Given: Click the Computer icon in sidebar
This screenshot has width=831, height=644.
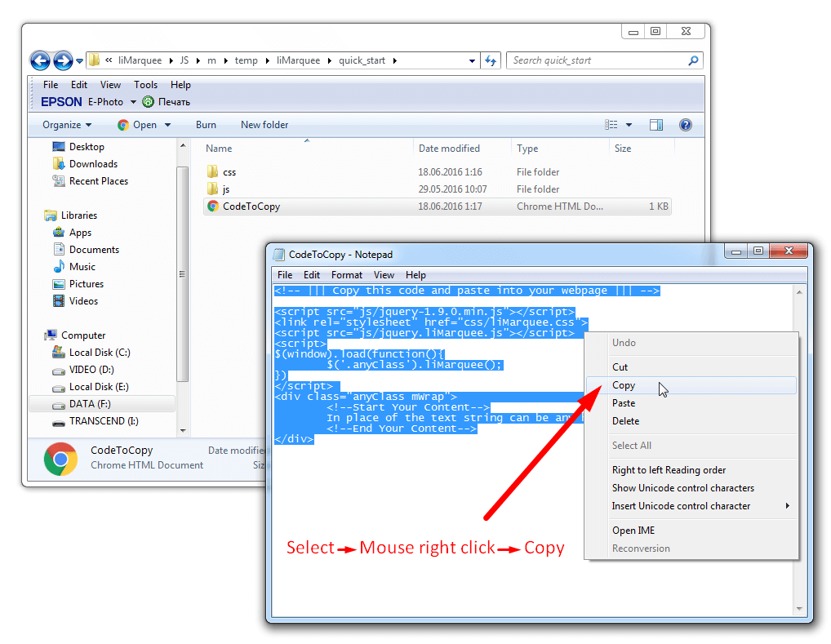Looking at the screenshot, I should click(51, 335).
